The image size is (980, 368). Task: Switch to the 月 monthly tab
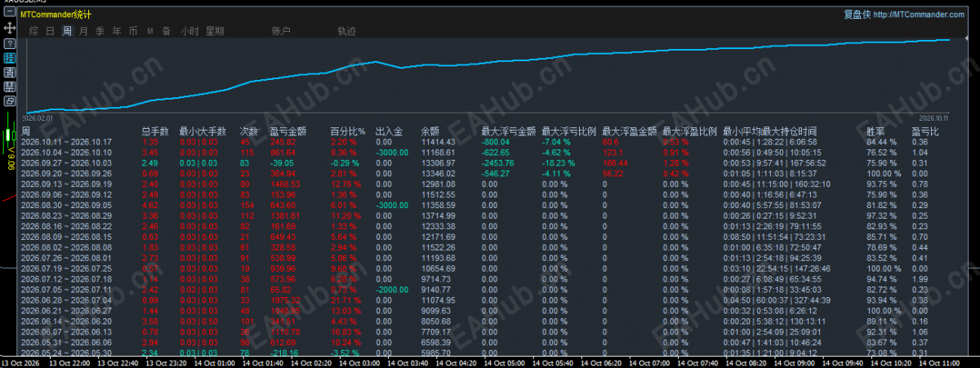coord(83,31)
